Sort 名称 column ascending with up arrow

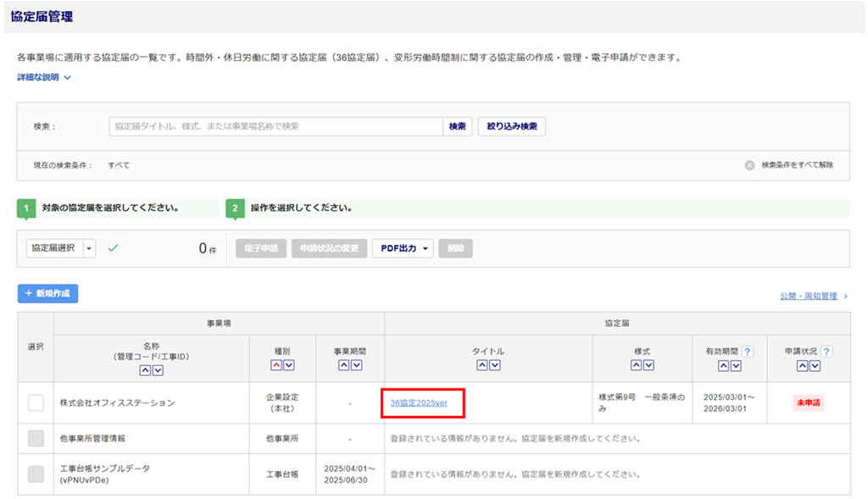pyautogui.click(x=145, y=370)
